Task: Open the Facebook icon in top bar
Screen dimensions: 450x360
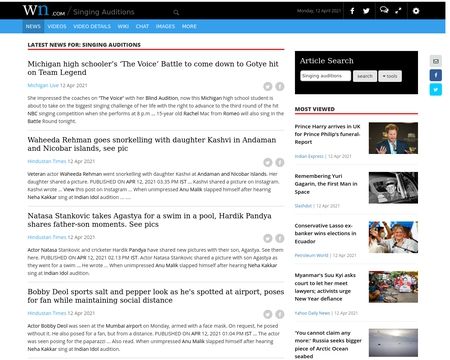Action: click(352, 11)
